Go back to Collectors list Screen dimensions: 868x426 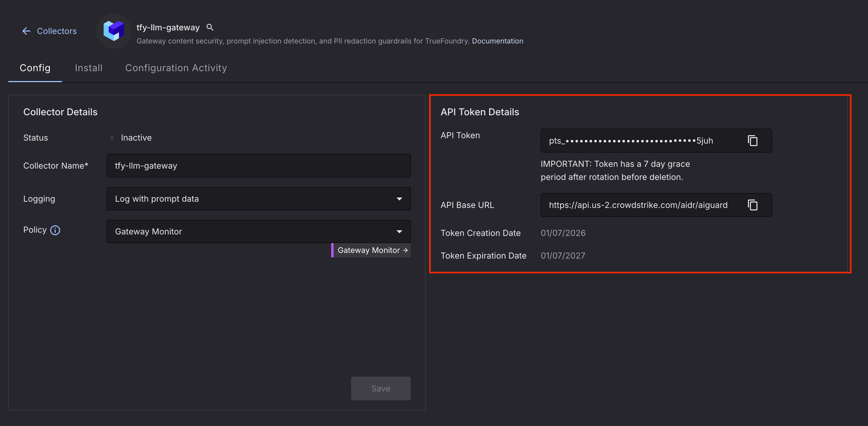[x=49, y=31]
